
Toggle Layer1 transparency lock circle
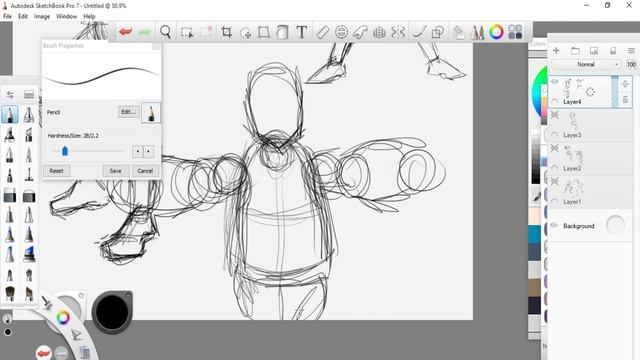point(554,202)
